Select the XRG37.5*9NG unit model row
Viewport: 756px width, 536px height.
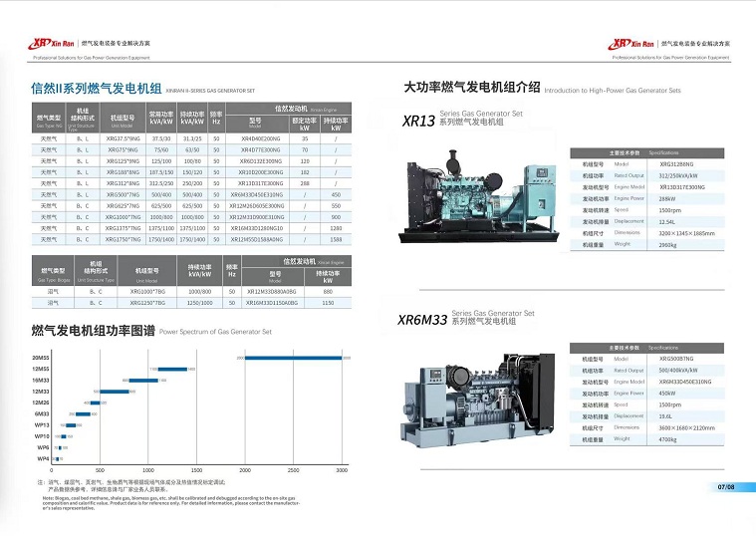[123, 138]
